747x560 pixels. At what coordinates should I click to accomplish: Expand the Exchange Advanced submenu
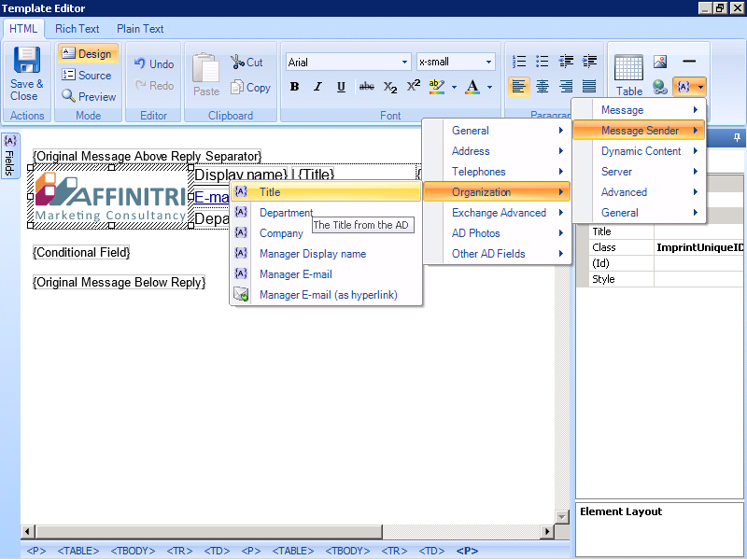(496, 213)
